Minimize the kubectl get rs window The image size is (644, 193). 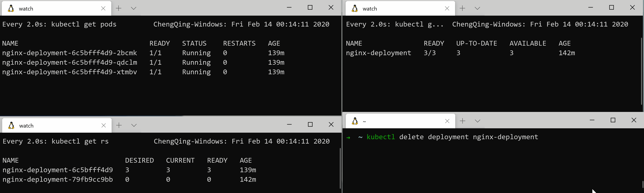[x=289, y=124]
